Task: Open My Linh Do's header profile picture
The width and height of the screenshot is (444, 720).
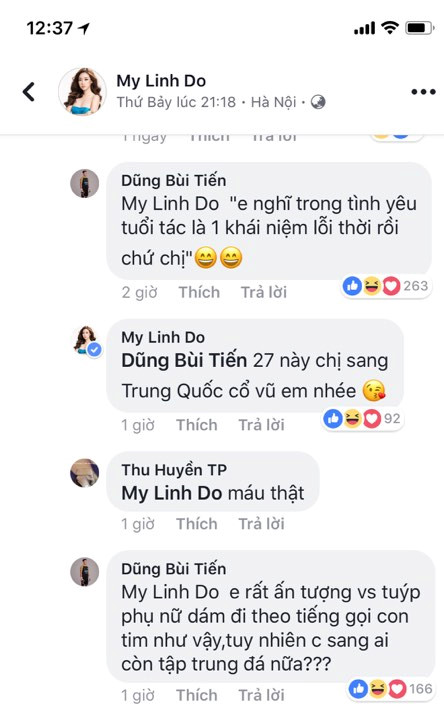Action: coord(83,91)
